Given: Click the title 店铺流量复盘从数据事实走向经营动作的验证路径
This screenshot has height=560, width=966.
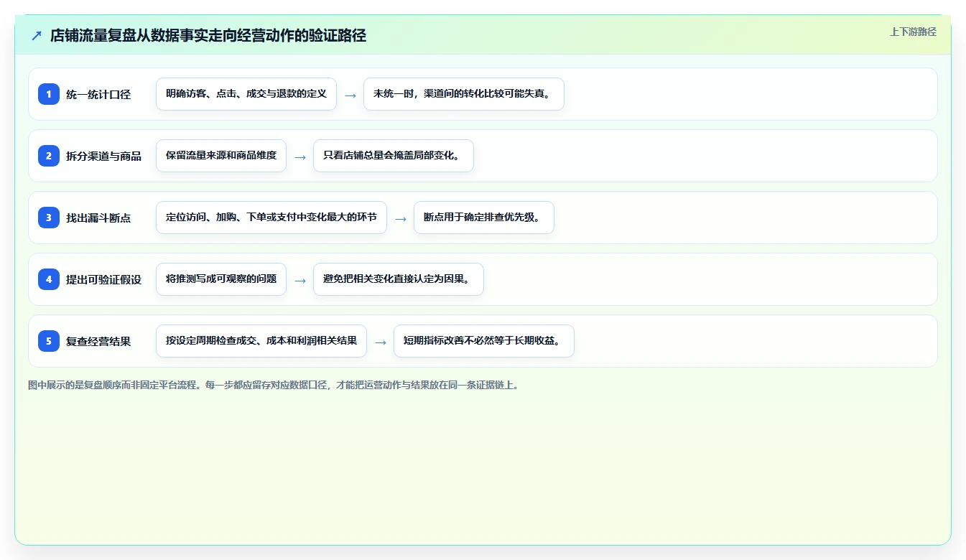Looking at the screenshot, I should coord(208,36).
